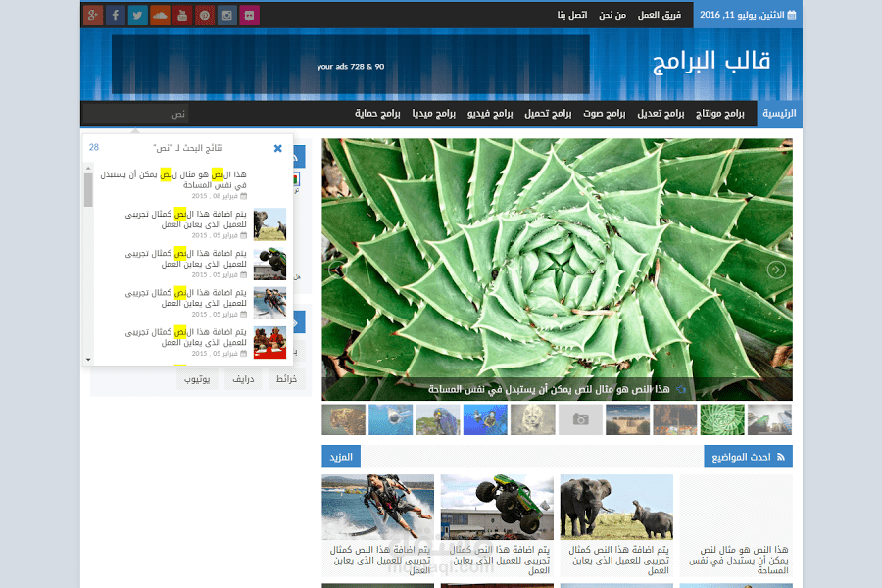
Task: Click the احدث المواضيع section header
Action: coord(748,457)
